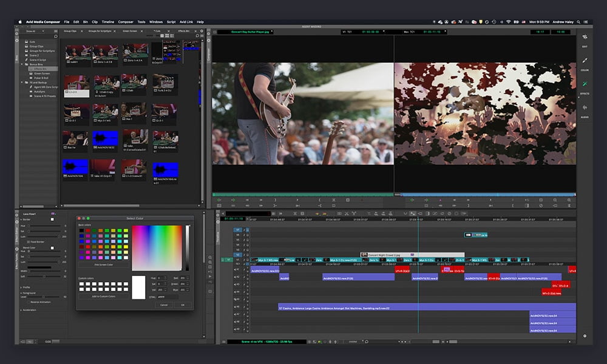This screenshot has width=607, height=364.
Task: Click OK in the Select Color dialog
Action: [x=183, y=305]
